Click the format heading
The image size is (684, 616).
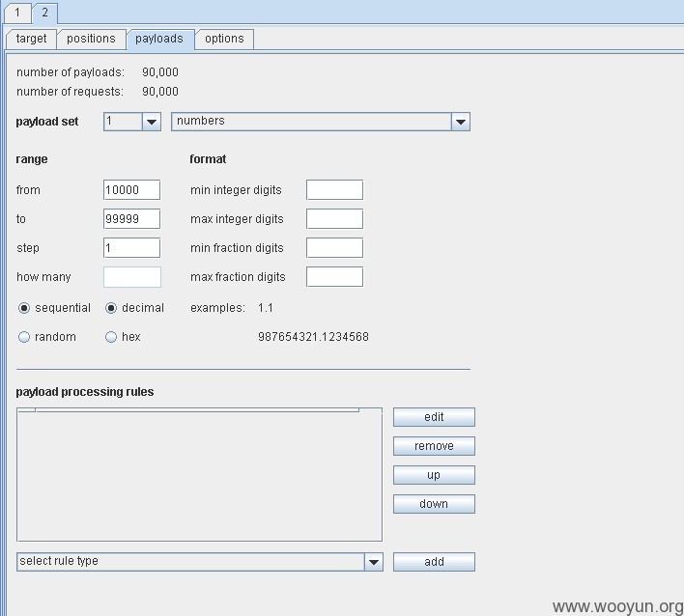point(208,159)
